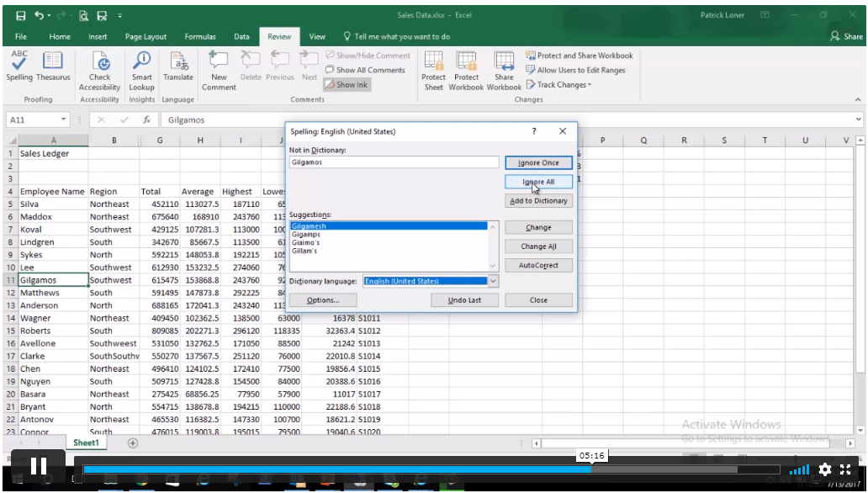
Task: Click the Spelling dialog help question mark
Action: pos(534,131)
